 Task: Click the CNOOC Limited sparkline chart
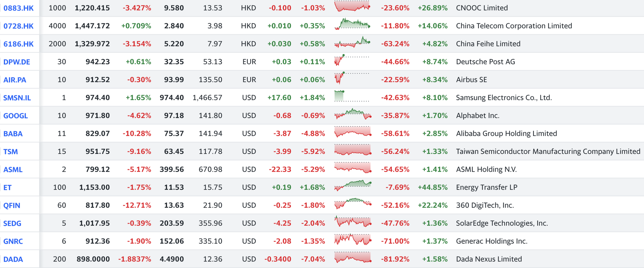[353, 7]
